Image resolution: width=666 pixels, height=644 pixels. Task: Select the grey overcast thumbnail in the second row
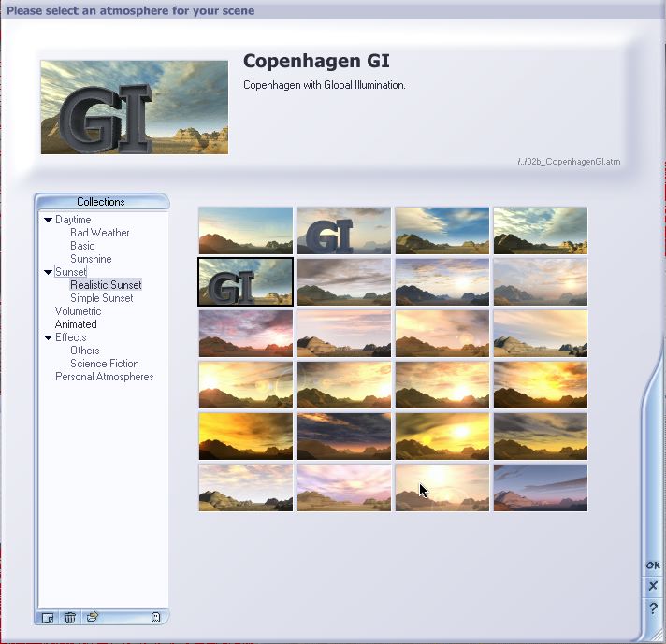click(x=344, y=282)
